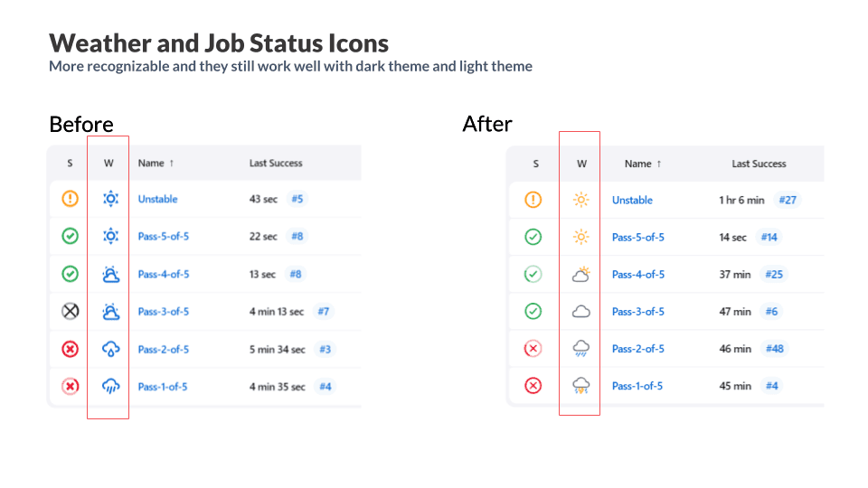Open the Pass-2-of-5 job link in After table
Viewport: 868px width, 488px height.
coord(637,349)
